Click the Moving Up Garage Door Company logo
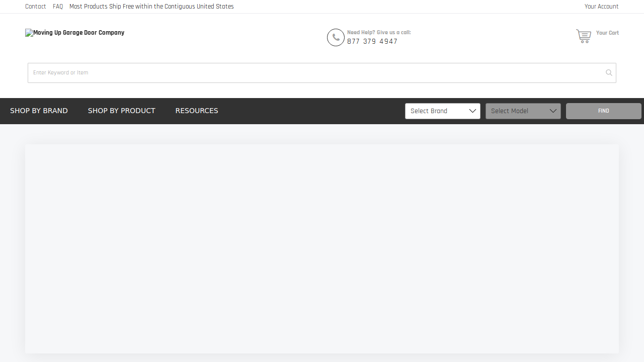Image resolution: width=644 pixels, height=362 pixels. tap(75, 33)
